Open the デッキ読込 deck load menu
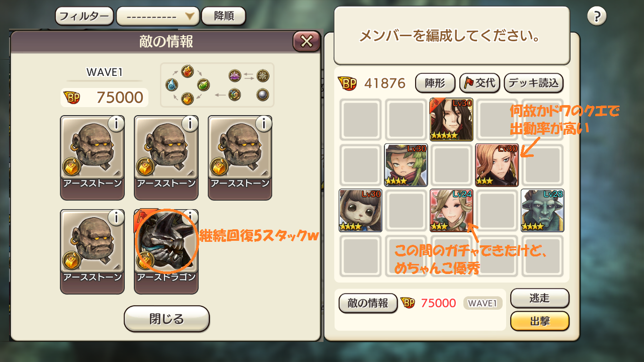The width and height of the screenshot is (644, 362). click(x=533, y=83)
